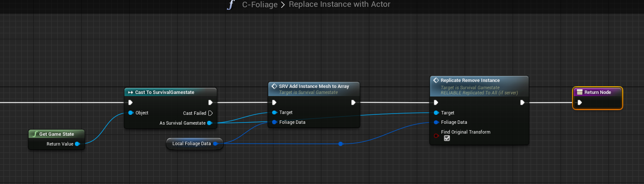The width and height of the screenshot is (644, 184).
Task: Click the Cast Failed execution pin
Action: [210, 113]
